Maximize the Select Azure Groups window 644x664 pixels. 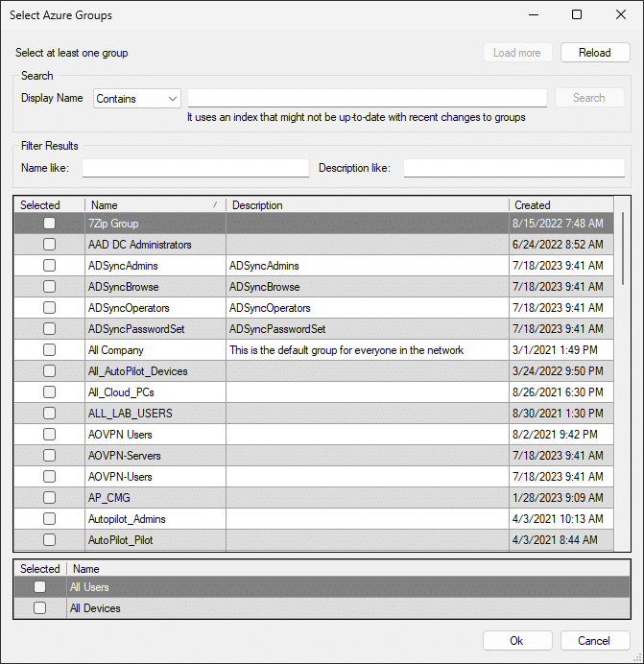577,14
